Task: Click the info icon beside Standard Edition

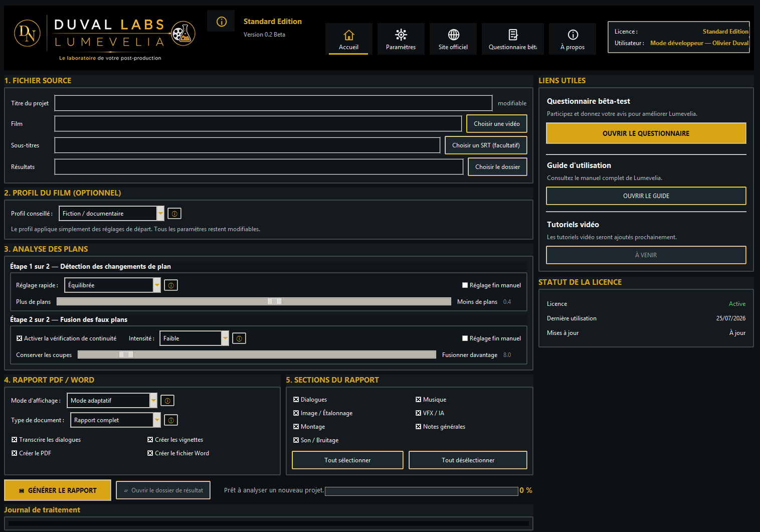Action: pos(221,22)
